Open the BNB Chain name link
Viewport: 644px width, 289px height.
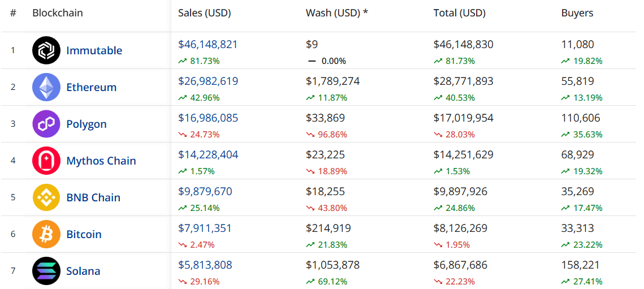pos(93,197)
